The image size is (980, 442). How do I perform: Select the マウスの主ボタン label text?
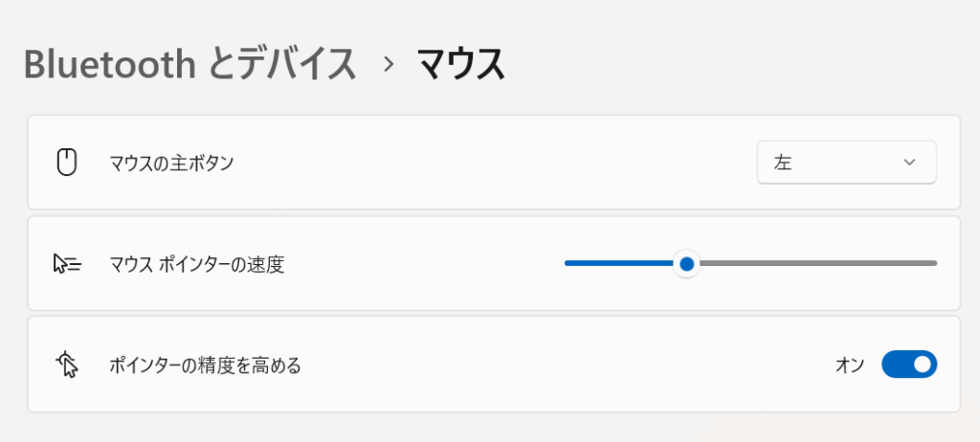coord(171,164)
